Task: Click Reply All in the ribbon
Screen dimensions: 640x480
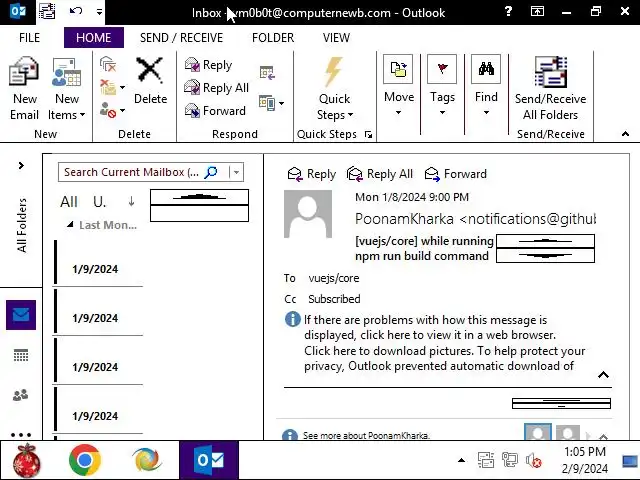Action: pos(216,87)
